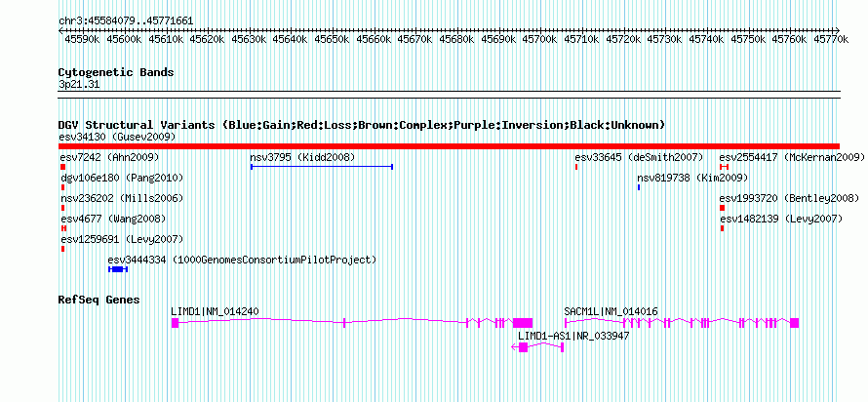Click the 45590k ruler tick label
The width and height of the screenshot is (868, 402).
click(83, 39)
